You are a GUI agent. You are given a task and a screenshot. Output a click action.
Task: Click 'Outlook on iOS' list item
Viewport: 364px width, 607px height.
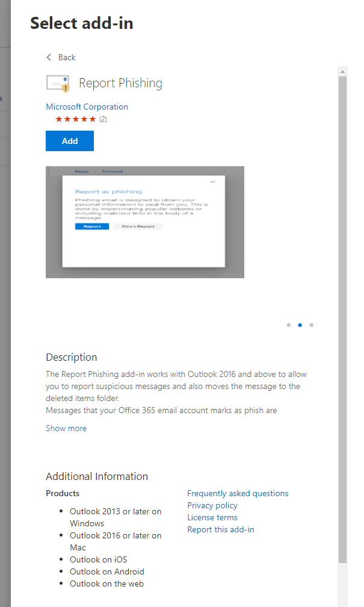[98, 559]
